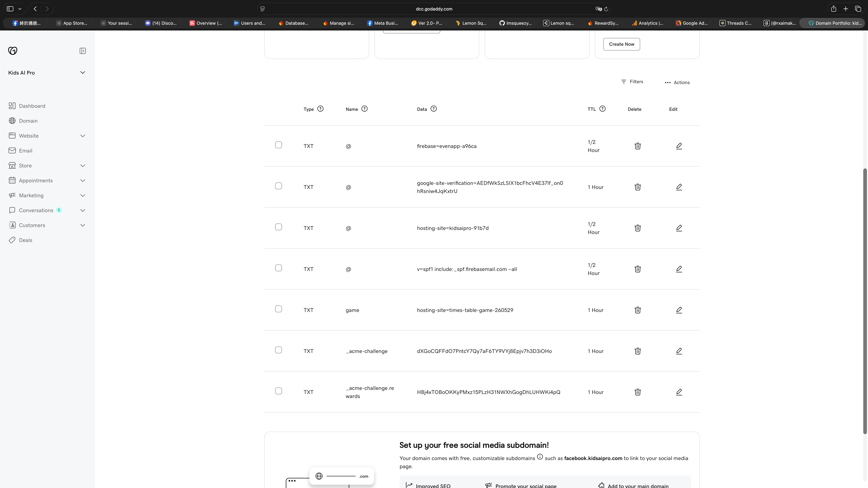This screenshot has height=488, width=868.
Task: Delete the _acme-challenge.rewards TXT record
Action: point(637,392)
